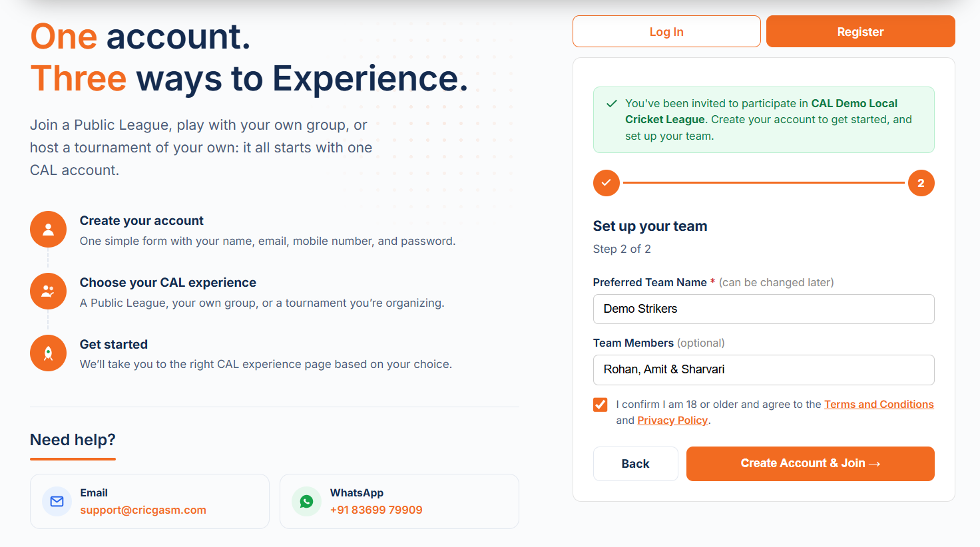Click the WhatsApp logo icon
The width and height of the screenshot is (980, 547).
(x=307, y=501)
